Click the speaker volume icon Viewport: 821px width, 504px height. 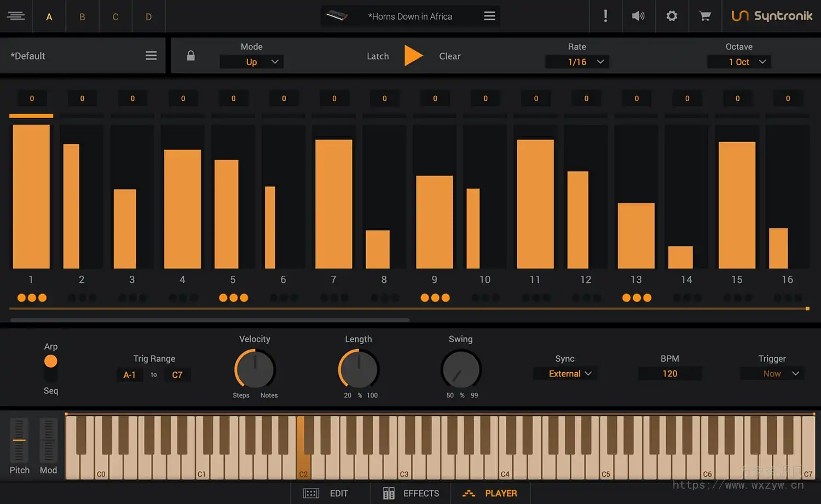pos(638,16)
